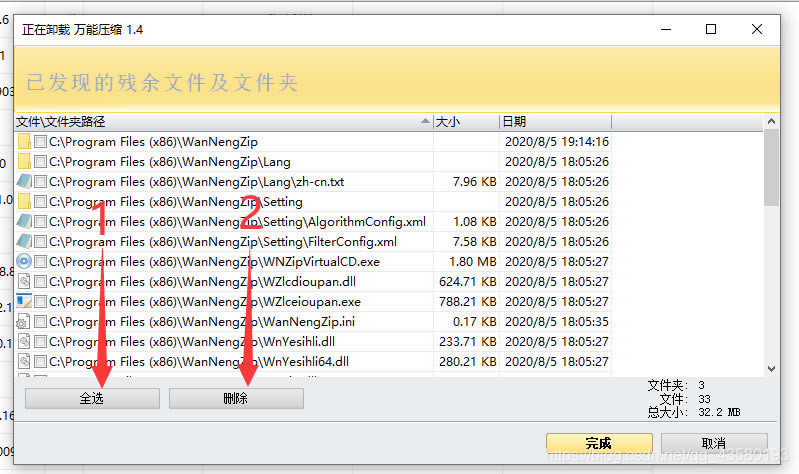Close the 正在卸载 万能压缩 1.4 window
Screen dimensions: 799x474
click(757, 30)
